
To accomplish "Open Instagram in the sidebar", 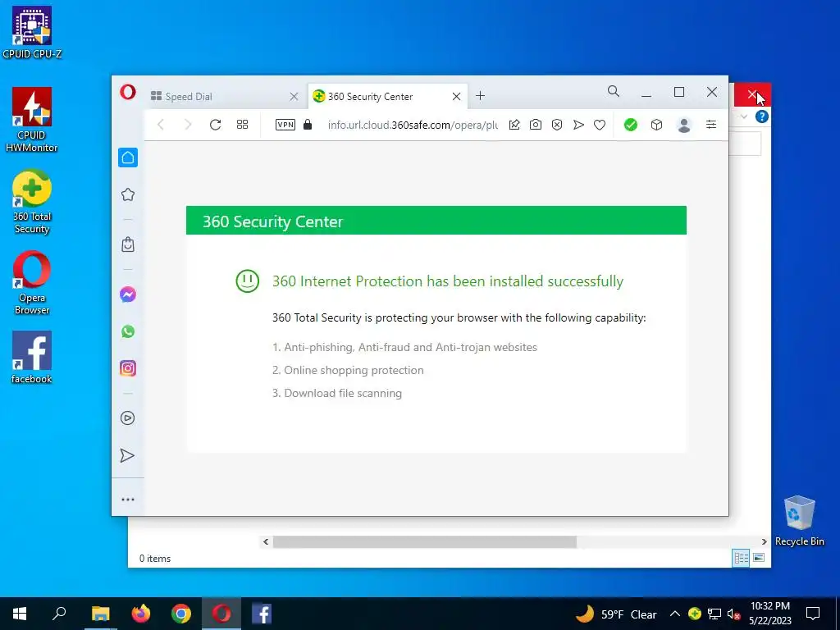I will (x=127, y=368).
